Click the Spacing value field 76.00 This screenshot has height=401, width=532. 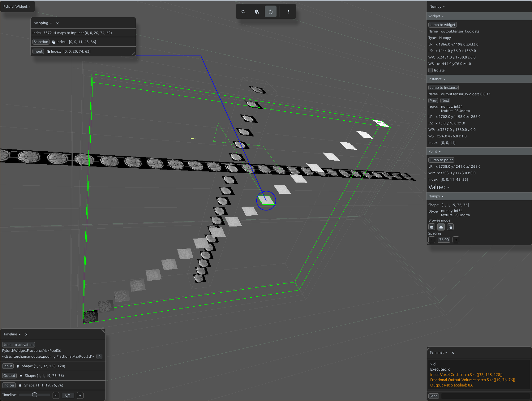pos(444,240)
